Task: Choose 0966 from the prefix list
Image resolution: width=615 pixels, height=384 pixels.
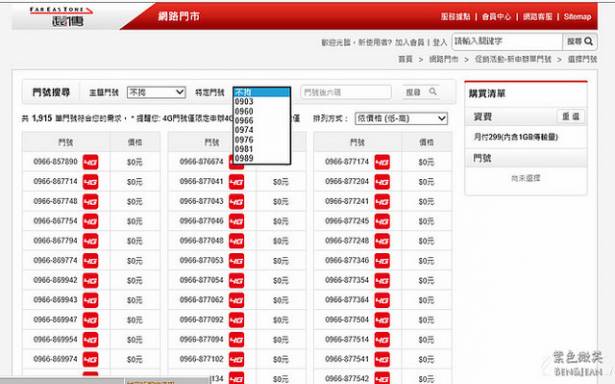Action: click(x=262, y=120)
